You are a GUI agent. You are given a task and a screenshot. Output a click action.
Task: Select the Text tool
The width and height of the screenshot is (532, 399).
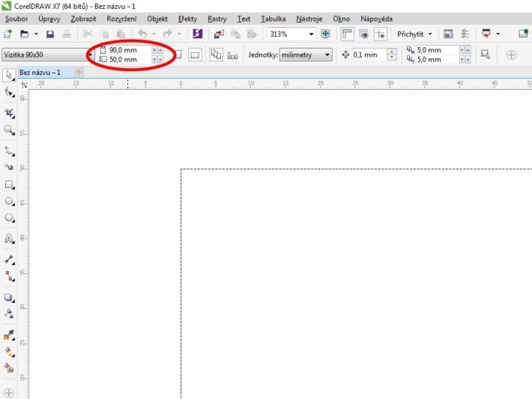click(9, 239)
